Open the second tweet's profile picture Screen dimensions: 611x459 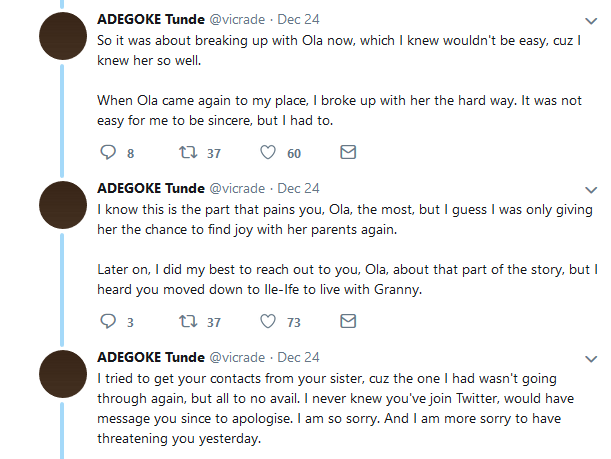(63, 205)
